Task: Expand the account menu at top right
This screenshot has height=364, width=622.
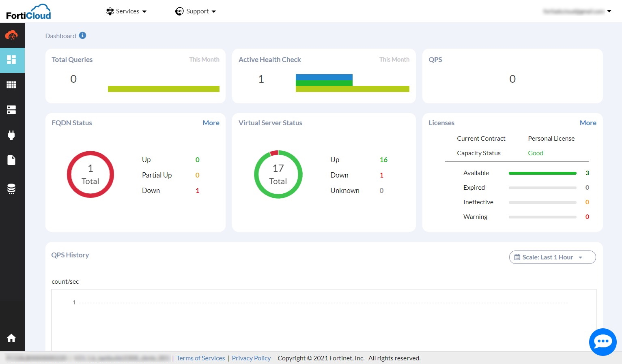Action: (x=576, y=11)
